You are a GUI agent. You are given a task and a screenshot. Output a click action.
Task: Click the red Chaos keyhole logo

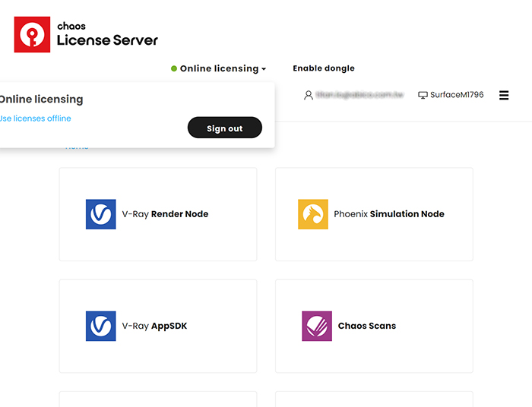[x=32, y=34]
